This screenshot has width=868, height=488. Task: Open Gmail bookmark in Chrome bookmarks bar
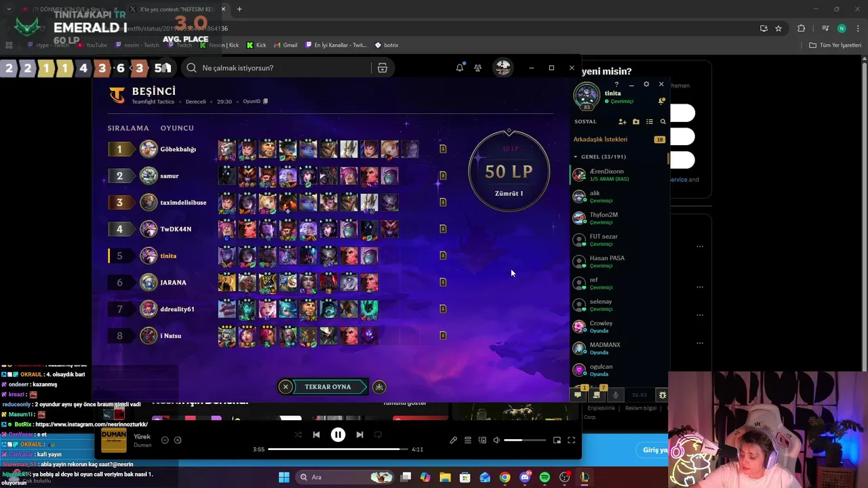[285, 45]
